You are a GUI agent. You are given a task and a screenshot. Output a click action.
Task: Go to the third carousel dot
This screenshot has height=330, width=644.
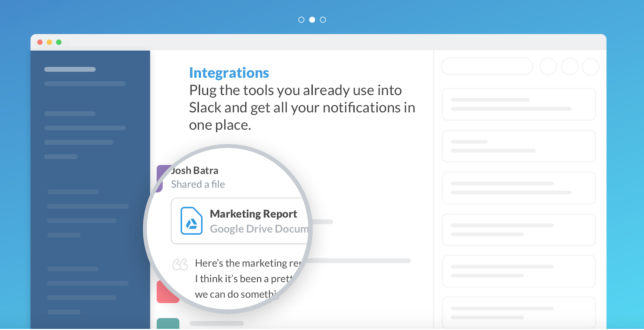323,20
